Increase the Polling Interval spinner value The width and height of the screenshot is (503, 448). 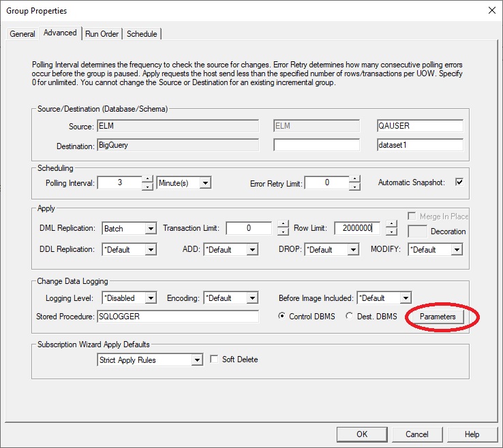pos(147,179)
